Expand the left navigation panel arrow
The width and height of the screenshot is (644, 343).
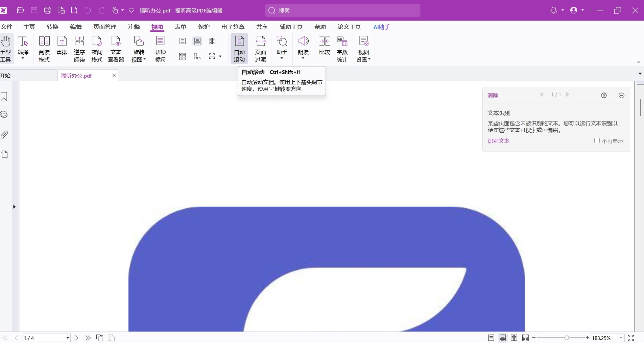pyautogui.click(x=14, y=207)
